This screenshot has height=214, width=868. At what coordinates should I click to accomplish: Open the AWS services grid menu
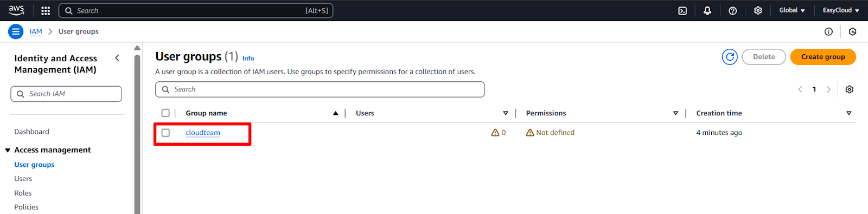coord(46,10)
